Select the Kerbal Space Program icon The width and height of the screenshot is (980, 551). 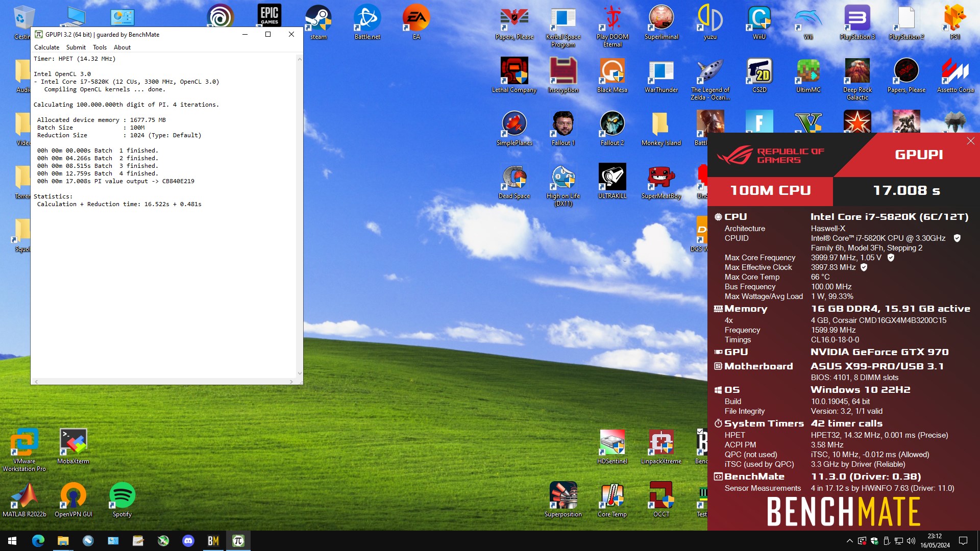pyautogui.click(x=563, y=27)
